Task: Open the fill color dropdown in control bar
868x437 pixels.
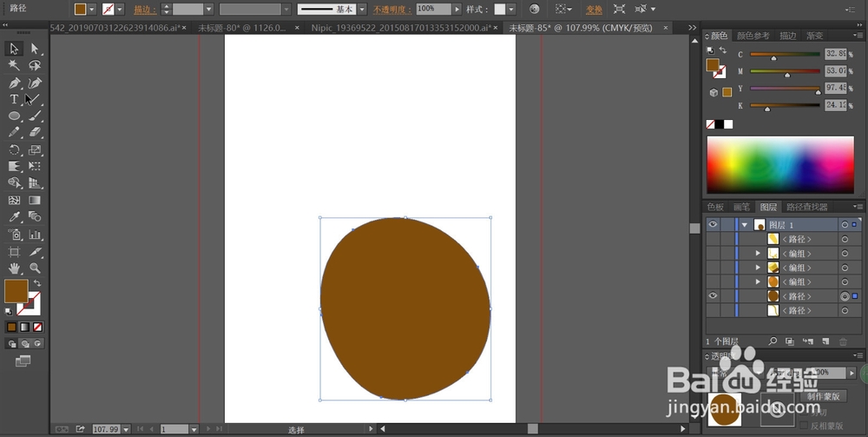Action: [92, 10]
